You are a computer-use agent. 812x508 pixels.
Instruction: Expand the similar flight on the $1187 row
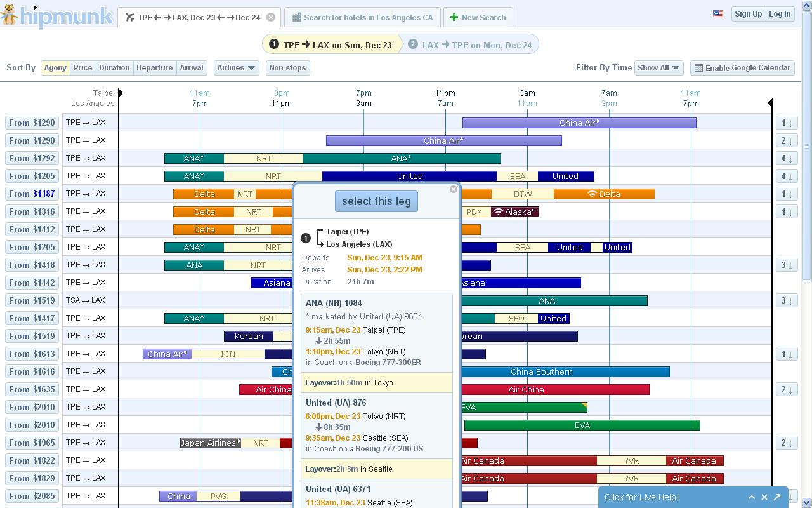(x=787, y=194)
